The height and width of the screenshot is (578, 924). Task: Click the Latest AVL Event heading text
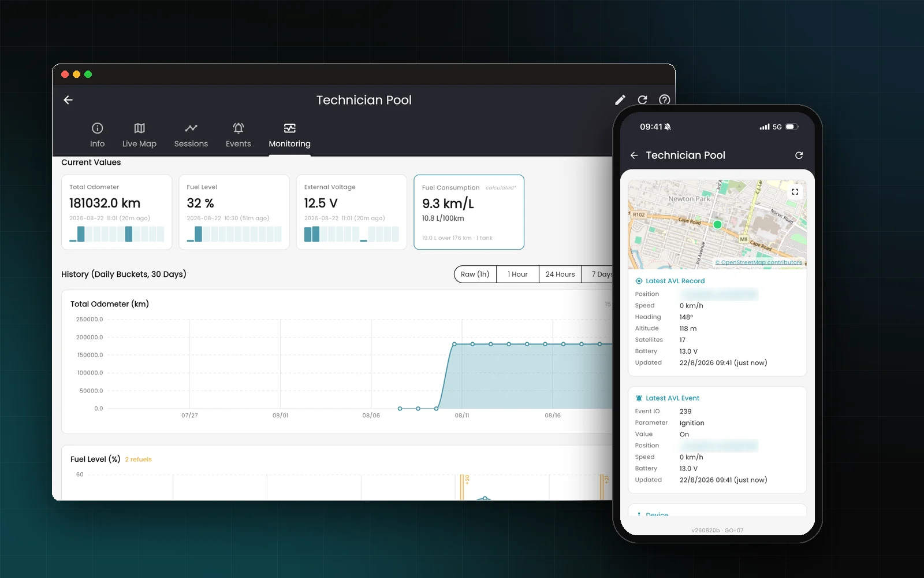pyautogui.click(x=672, y=398)
